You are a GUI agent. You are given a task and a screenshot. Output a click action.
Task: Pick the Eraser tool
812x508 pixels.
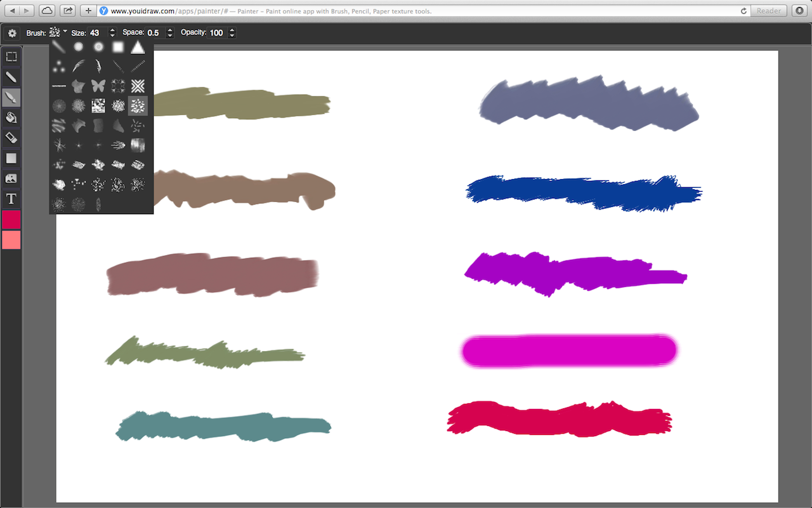11,138
